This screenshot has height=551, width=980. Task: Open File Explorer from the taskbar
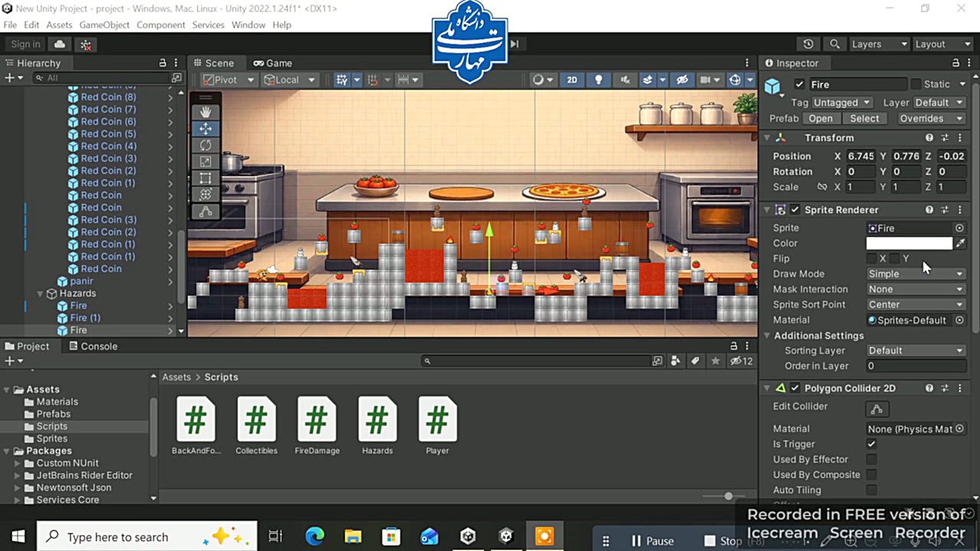[x=353, y=536]
